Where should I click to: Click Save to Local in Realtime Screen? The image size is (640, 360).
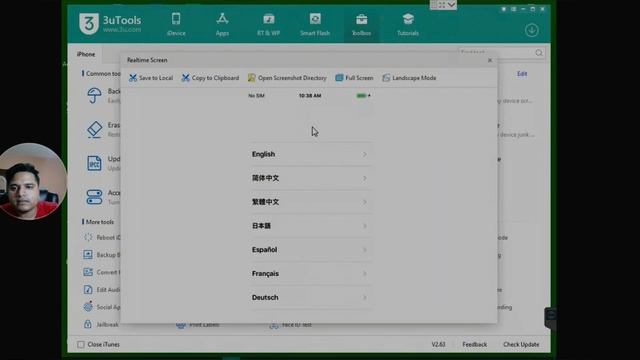(x=151, y=78)
